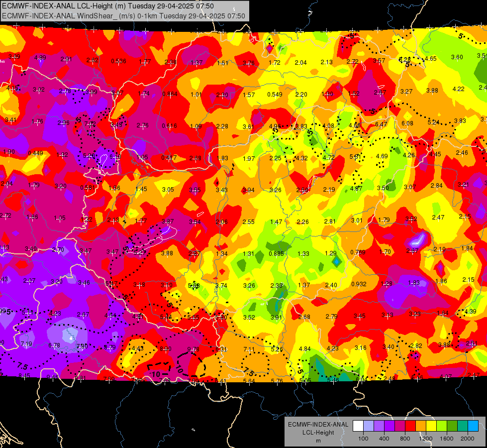The width and height of the screenshot is (487, 448).
Task: Click legend text LCL-Height
Action: click(318, 433)
